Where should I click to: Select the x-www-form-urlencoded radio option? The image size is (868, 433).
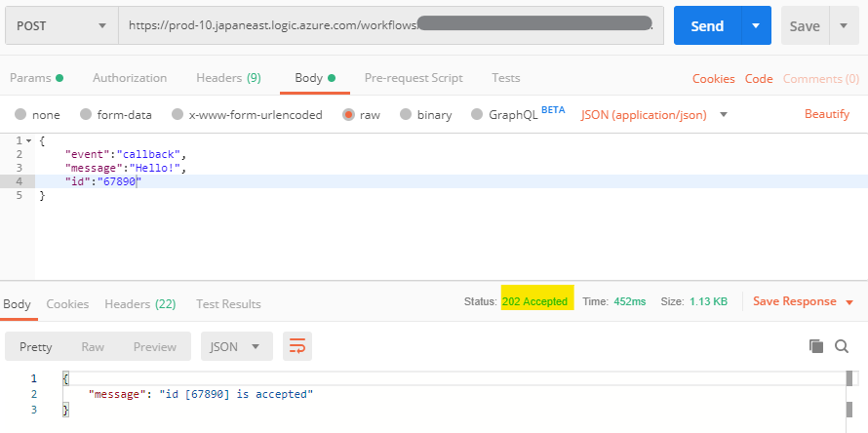click(178, 114)
